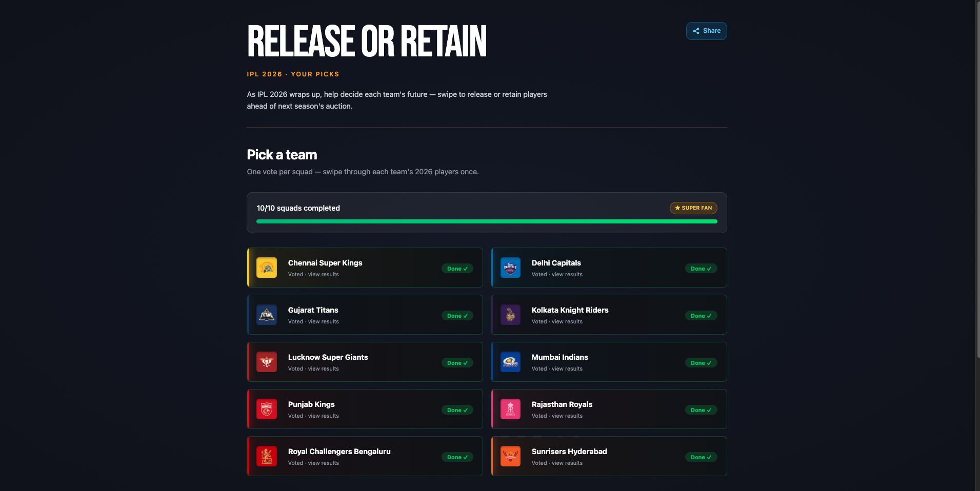Click the 'RELEASE OR RETAIN' headline
The width and height of the screenshot is (980, 491).
(x=367, y=41)
